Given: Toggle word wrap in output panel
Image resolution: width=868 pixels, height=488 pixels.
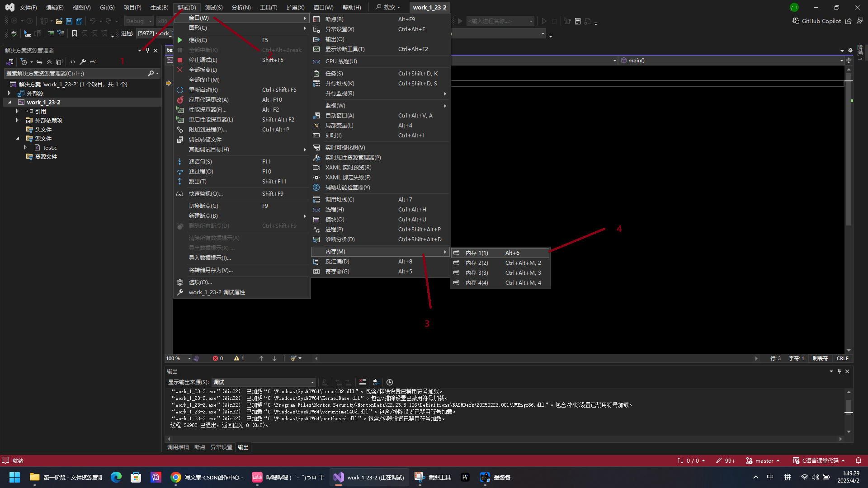Looking at the screenshot, I should [376, 382].
